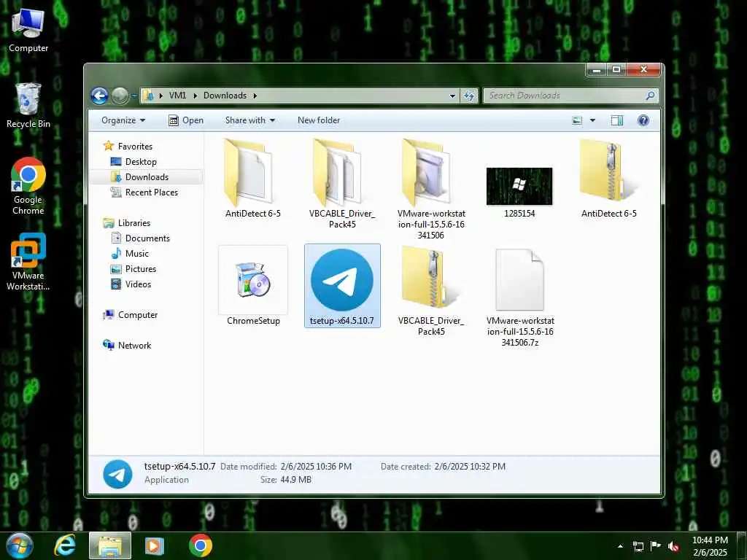This screenshot has width=747, height=560.
Task: Select the ChromeSetup installer file
Action: coord(253,286)
